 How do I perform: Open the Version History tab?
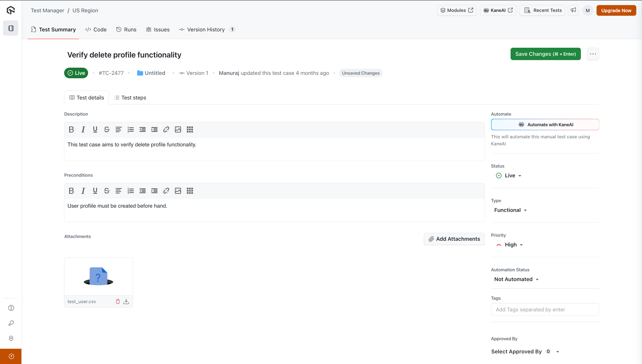(x=206, y=29)
